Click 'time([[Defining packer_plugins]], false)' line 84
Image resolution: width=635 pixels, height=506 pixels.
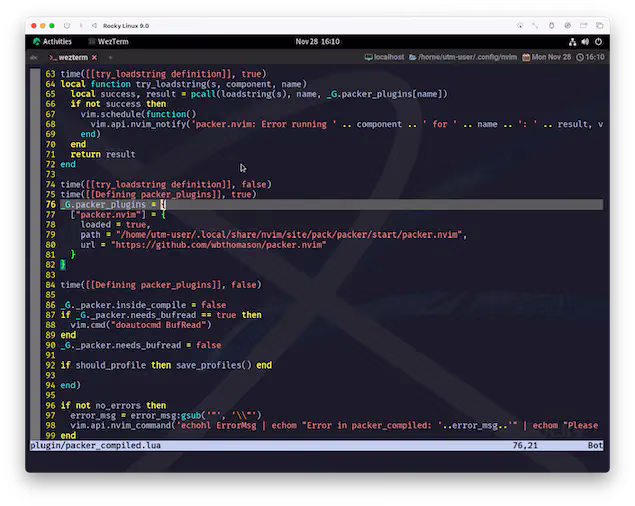[161, 285]
